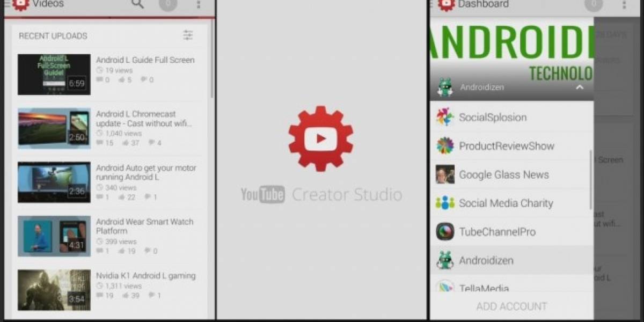
Task: Switch to SocialSplosion account
Action: pyautogui.click(x=511, y=117)
